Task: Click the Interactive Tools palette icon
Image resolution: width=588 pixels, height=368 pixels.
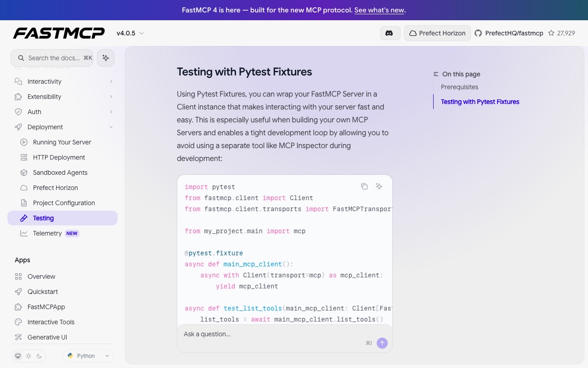Action: 18,322
